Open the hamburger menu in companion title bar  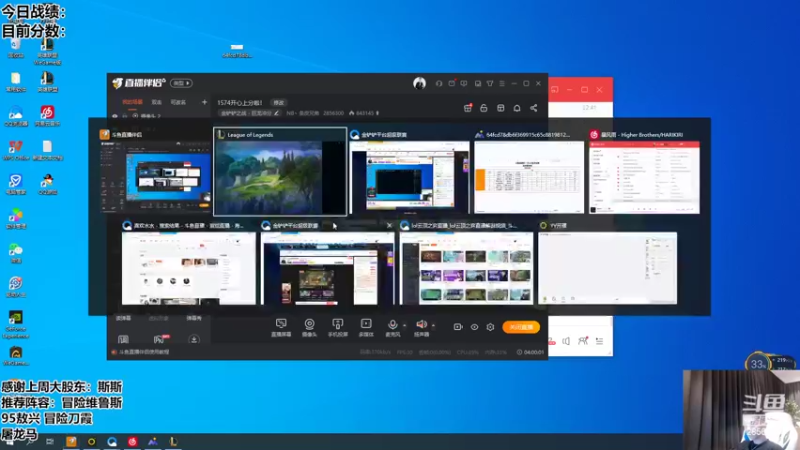(x=502, y=83)
